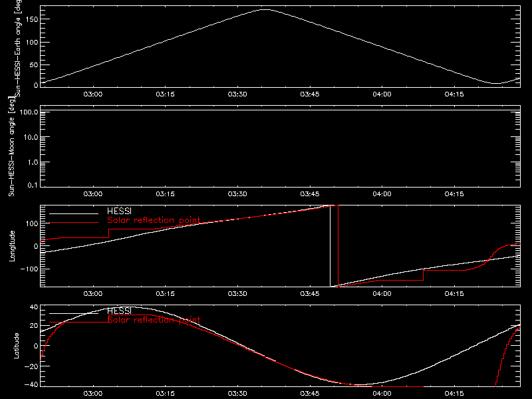Click the white HESSI legend line in Latitude plot
The image size is (532, 399).
tap(74, 313)
